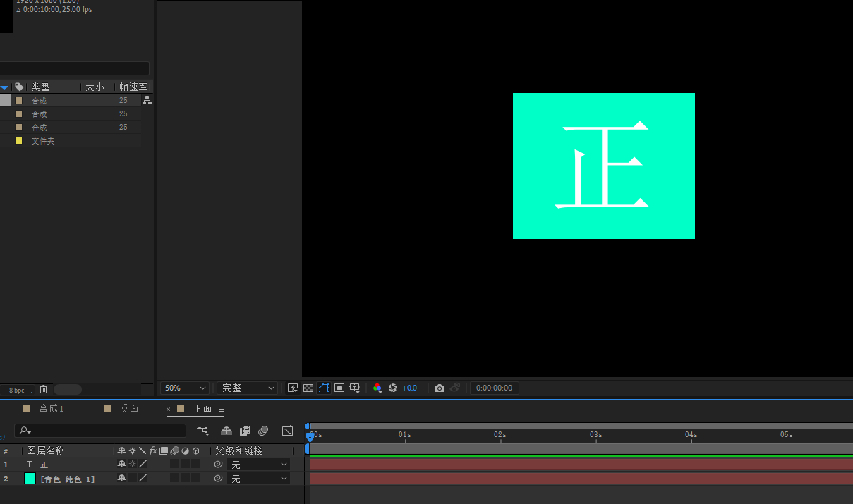853x504 pixels.
Task: Sort project by 帧速率 column
Action: click(x=133, y=87)
